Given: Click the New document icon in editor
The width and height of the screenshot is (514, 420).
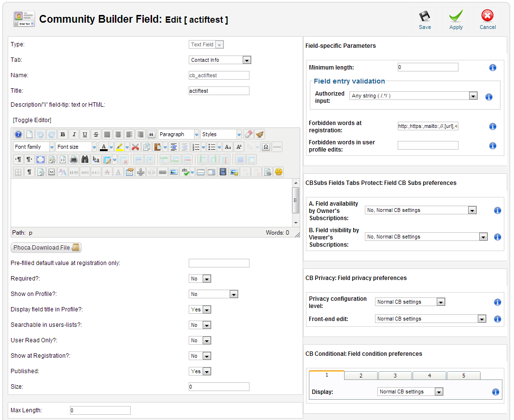Looking at the screenshot, I should 29,134.
